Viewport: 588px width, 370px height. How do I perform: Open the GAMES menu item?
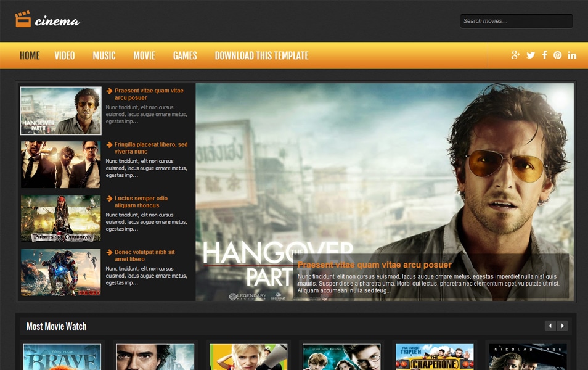click(185, 55)
